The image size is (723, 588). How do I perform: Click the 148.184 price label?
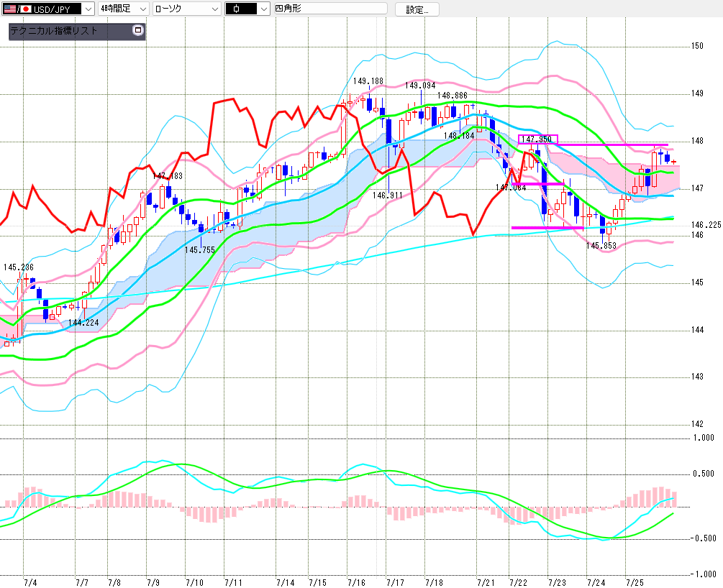tap(459, 135)
